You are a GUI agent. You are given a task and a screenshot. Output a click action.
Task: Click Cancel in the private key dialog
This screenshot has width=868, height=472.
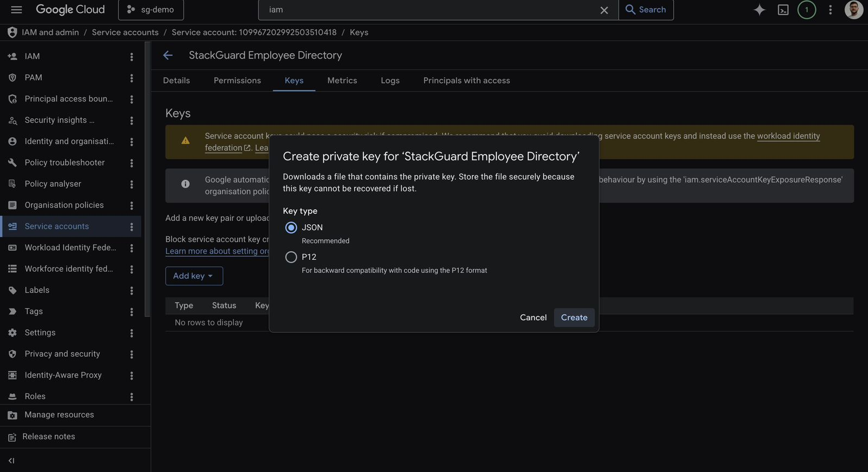tap(533, 317)
